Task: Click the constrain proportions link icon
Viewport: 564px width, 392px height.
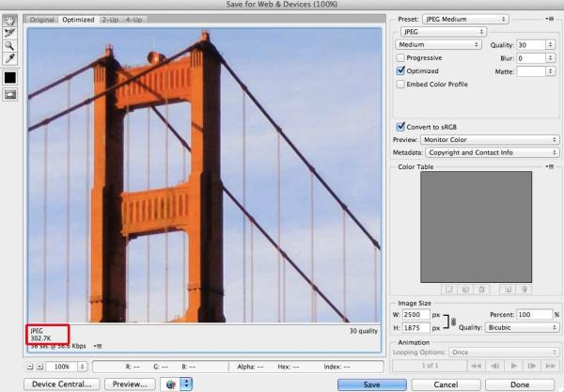Action: pos(454,321)
